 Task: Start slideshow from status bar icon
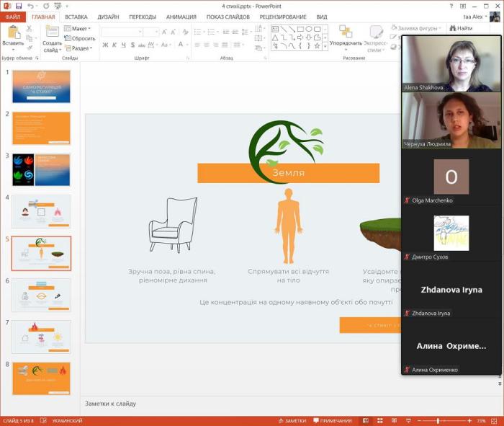click(409, 421)
